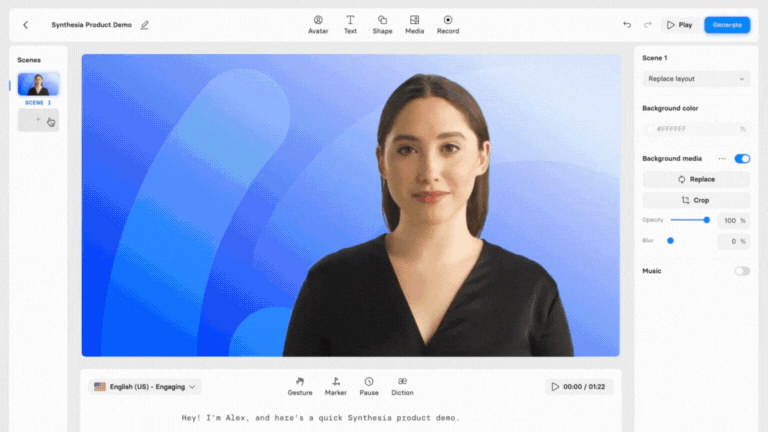Click the Blur percentage field

(x=734, y=241)
